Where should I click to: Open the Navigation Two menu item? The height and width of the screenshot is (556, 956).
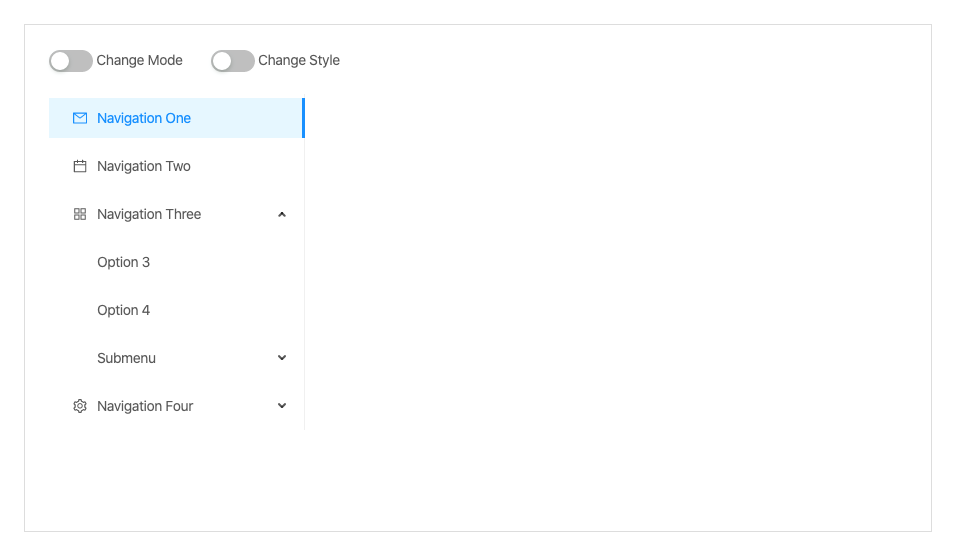coord(144,166)
